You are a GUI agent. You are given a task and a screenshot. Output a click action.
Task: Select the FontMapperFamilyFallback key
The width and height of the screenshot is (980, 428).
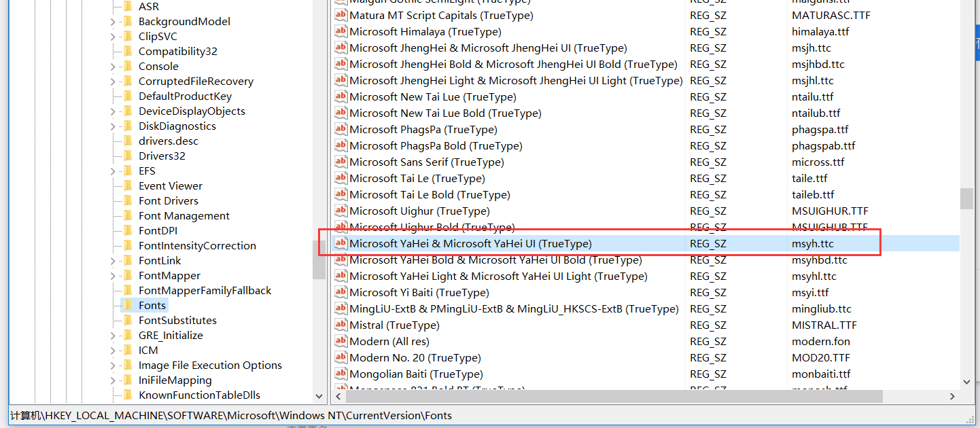205,291
